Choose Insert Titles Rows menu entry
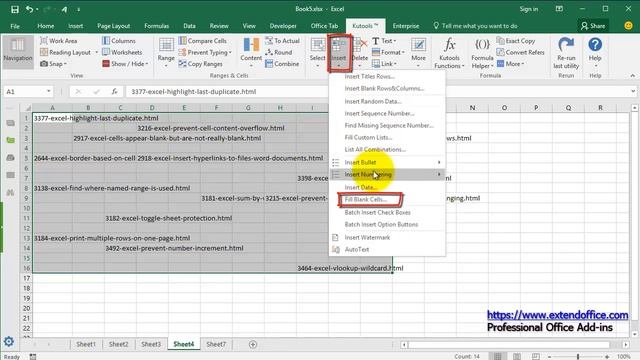The height and width of the screenshot is (360, 640). tap(369, 76)
